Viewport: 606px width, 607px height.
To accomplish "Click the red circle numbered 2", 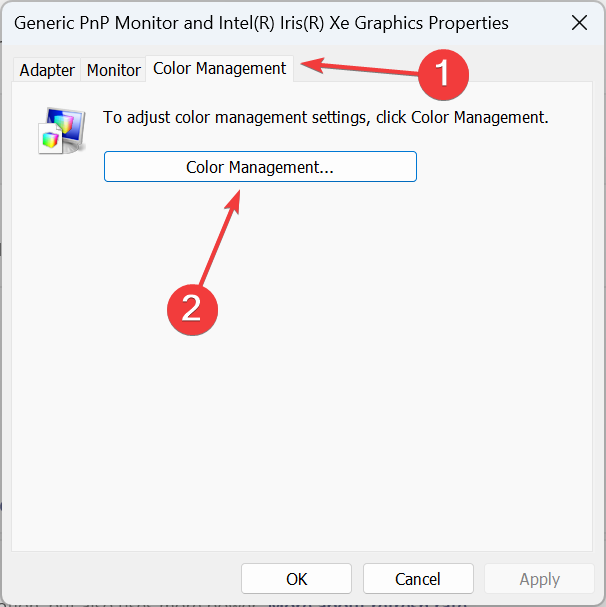I will tap(192, 310).
